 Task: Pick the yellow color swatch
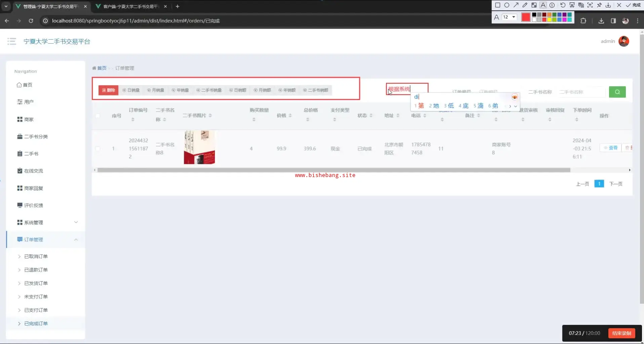pos(549,19)
